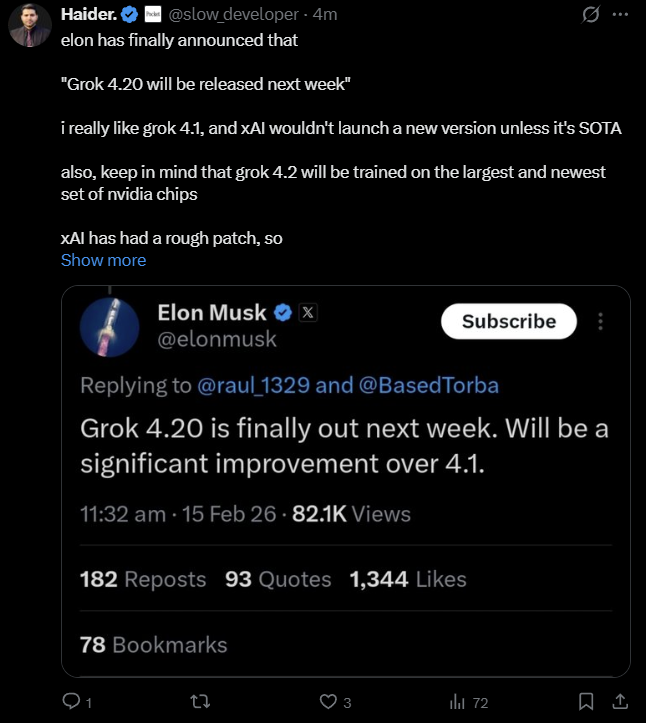Image resolution: width=646 pixels, height=723 pixels.
Task: Open the three-dot more menu on Haider's post
Action: pyautogui.click(x=620, y=14)
